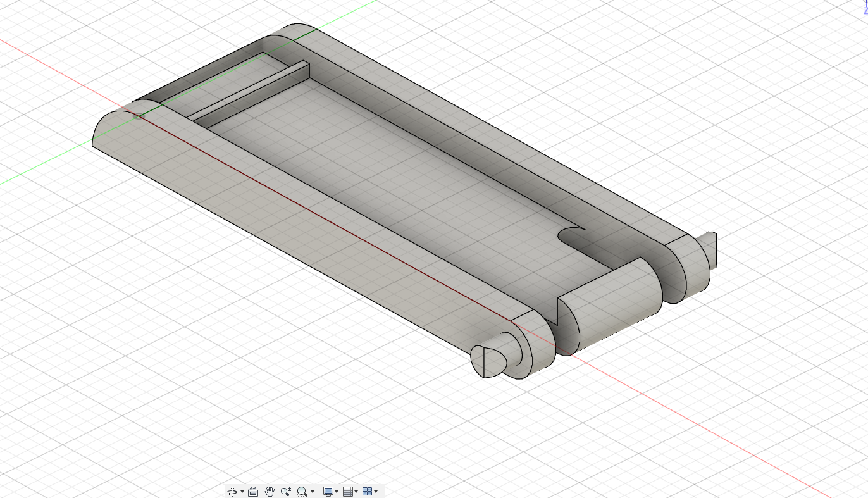Open the Grid and Snaps dropdown arrow
The width and height of the screenshot is (868, 498).
(x=356, y=492)
